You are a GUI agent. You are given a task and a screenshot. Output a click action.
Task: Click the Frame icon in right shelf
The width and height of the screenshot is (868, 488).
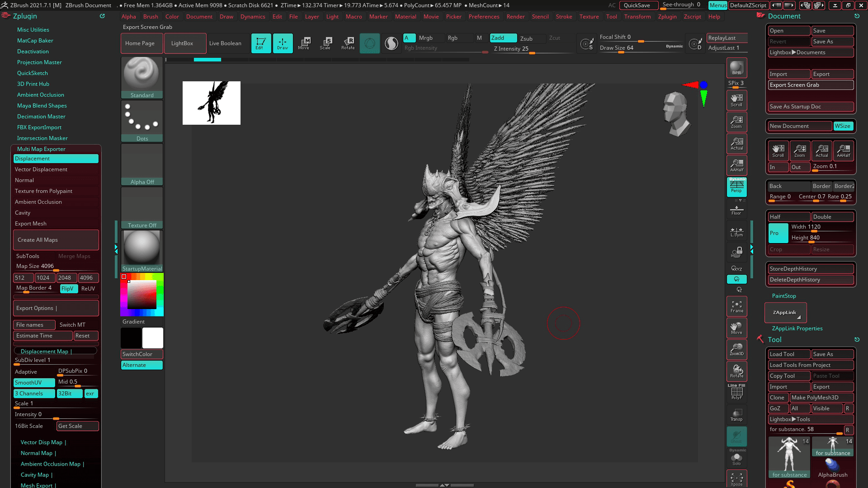point(736,306)
